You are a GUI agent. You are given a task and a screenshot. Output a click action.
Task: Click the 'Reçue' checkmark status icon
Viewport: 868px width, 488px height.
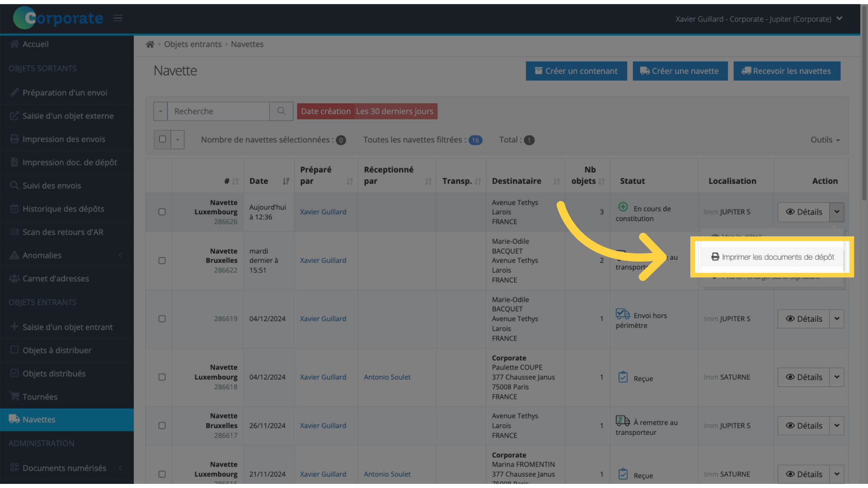click(623, 377)
